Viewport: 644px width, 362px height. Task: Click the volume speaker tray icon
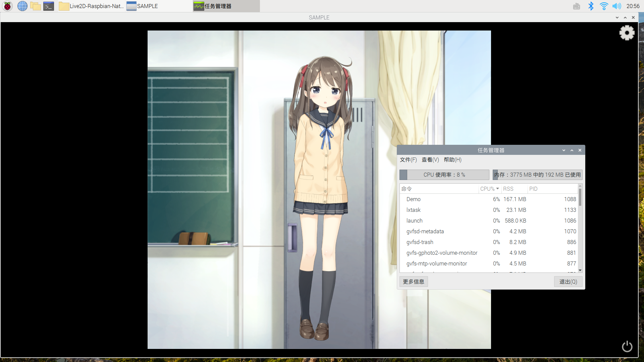(616, 6)
